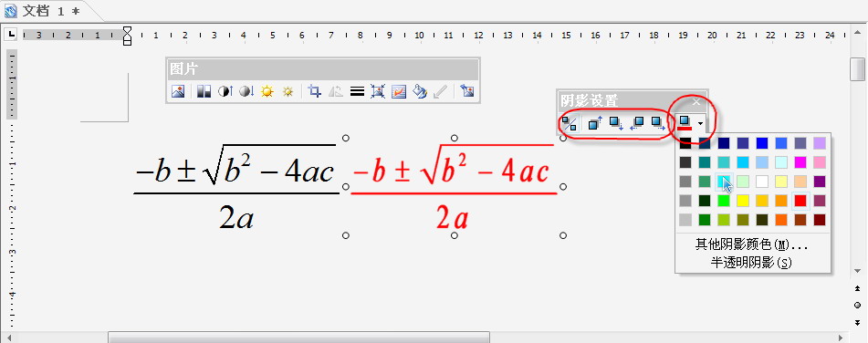Screen dimensions: 868x343
Task: Click the grayed Rotate Left icon
Action: coord(336,91)
